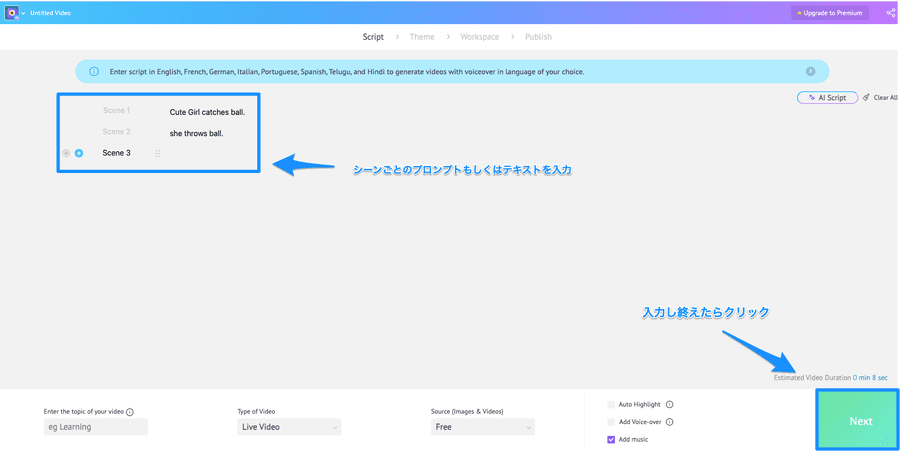
Task: Click the Next button
Action: click(858, 421)
